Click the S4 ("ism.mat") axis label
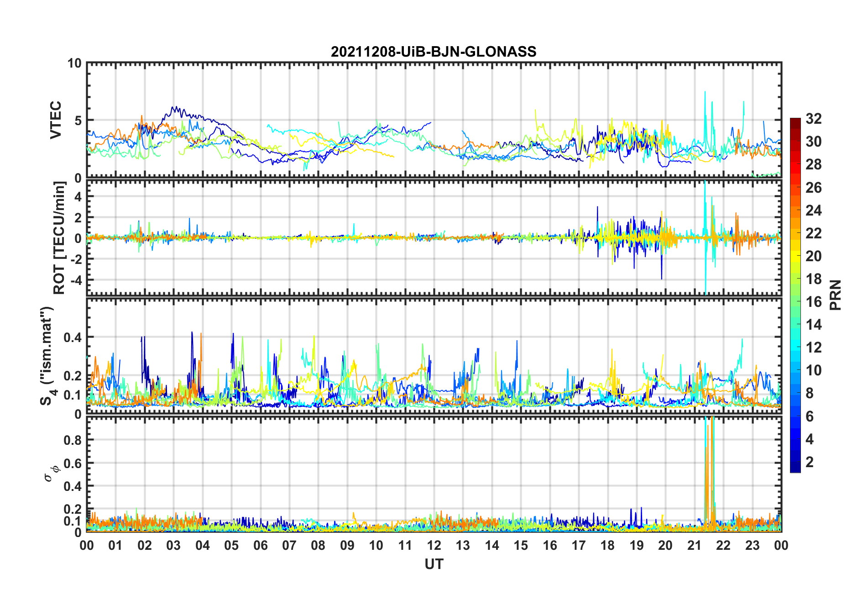 47,356
